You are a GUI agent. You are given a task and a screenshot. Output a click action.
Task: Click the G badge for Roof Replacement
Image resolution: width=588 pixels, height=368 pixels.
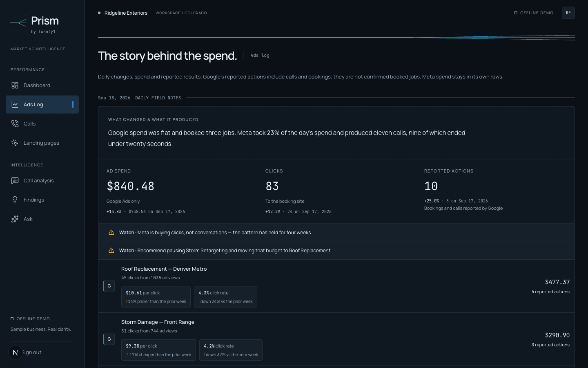click(x=109, y=286)
